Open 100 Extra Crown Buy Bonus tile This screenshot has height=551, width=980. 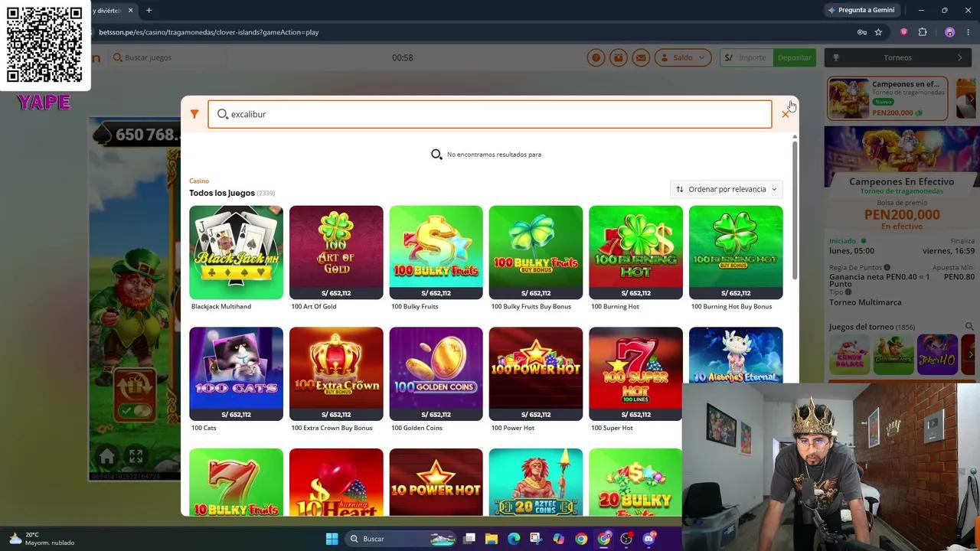[336, 373]
